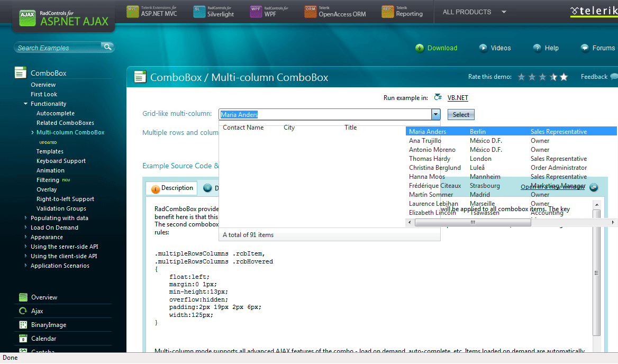
Task: Click the Ajax refresh icon
Action: 23,311
